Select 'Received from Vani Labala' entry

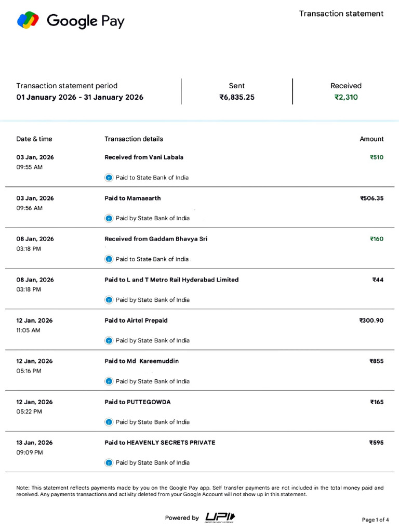coord(144,157)
